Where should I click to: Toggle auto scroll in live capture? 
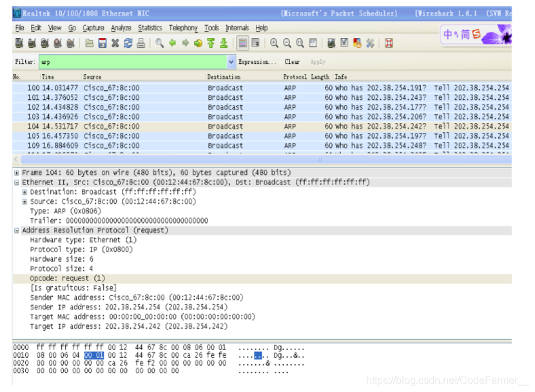tap(255, 43)
